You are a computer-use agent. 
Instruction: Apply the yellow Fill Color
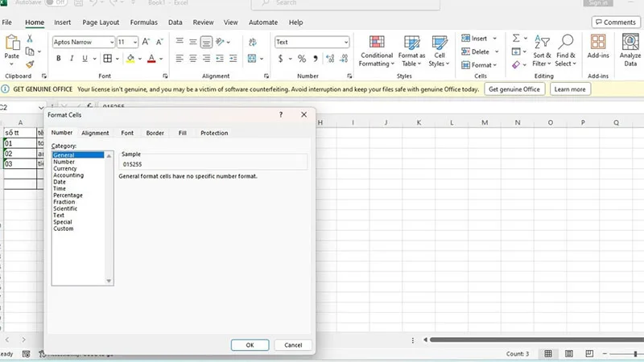(x=130, y=59)
